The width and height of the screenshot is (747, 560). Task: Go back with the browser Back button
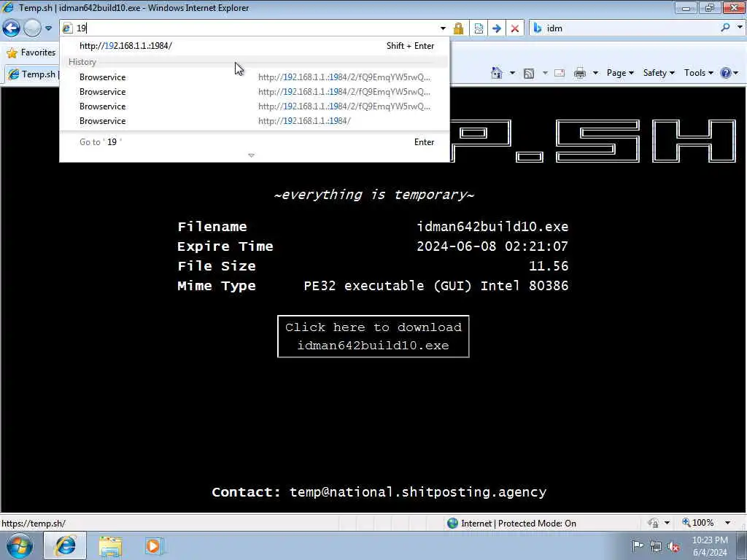(11, 28)
